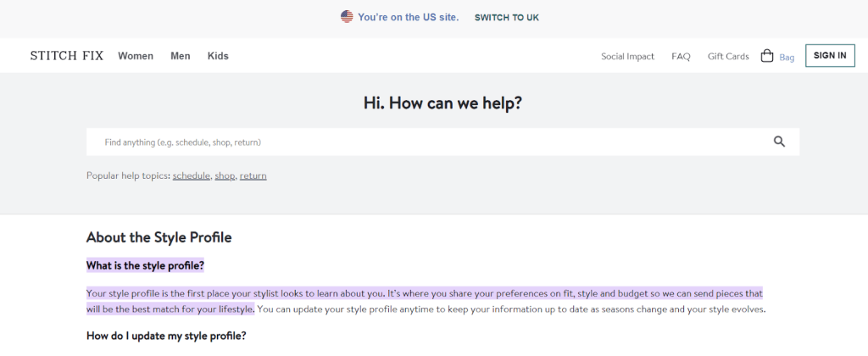868x356 pixels.
Task: Open the Women menu
Action: [136, 56]
